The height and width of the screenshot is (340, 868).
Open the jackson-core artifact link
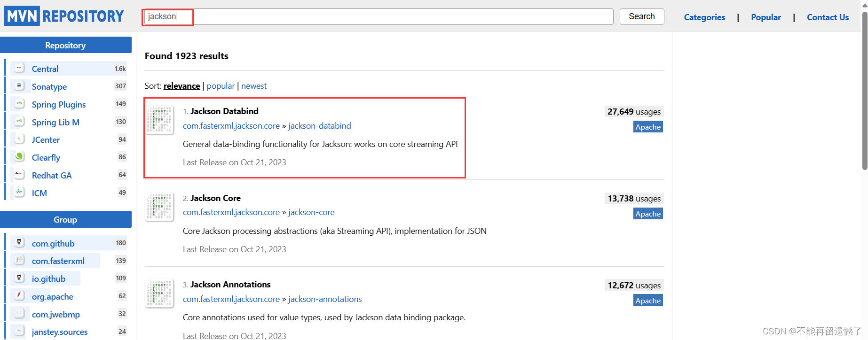tap(311, 212)
